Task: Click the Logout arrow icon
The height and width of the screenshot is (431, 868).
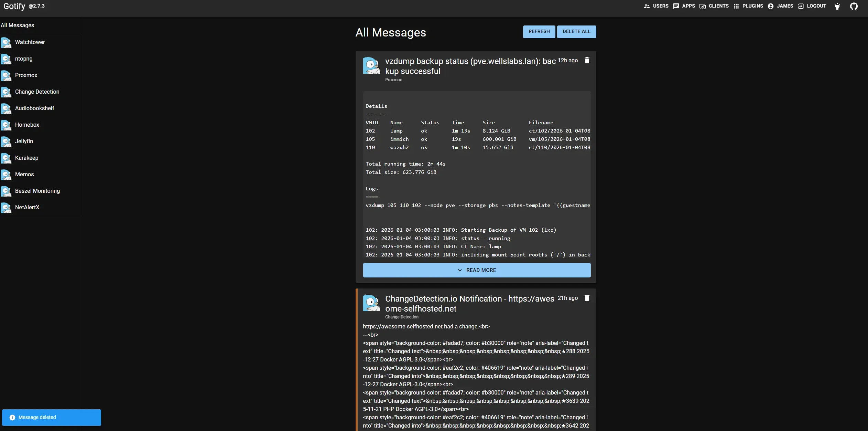Action: pos(801,6)
